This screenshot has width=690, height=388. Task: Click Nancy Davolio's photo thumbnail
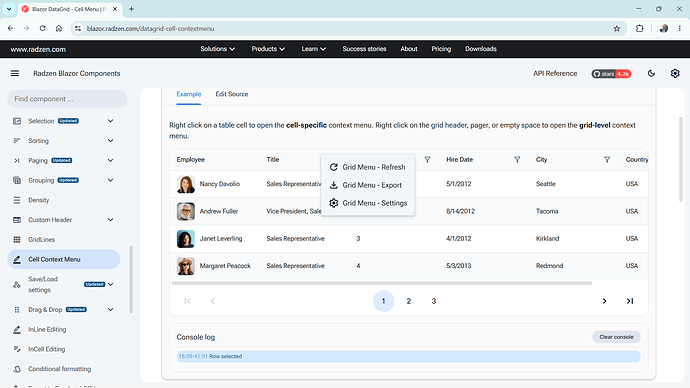point(186,184)
